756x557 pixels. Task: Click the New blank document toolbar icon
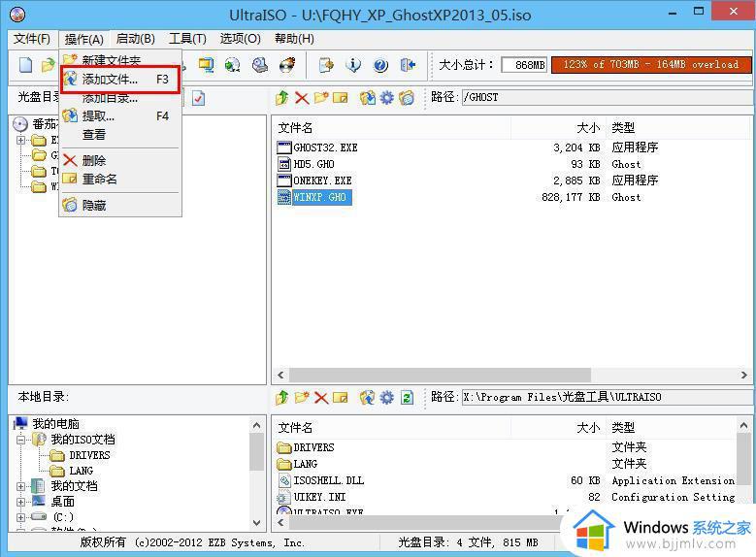[25, 65]
